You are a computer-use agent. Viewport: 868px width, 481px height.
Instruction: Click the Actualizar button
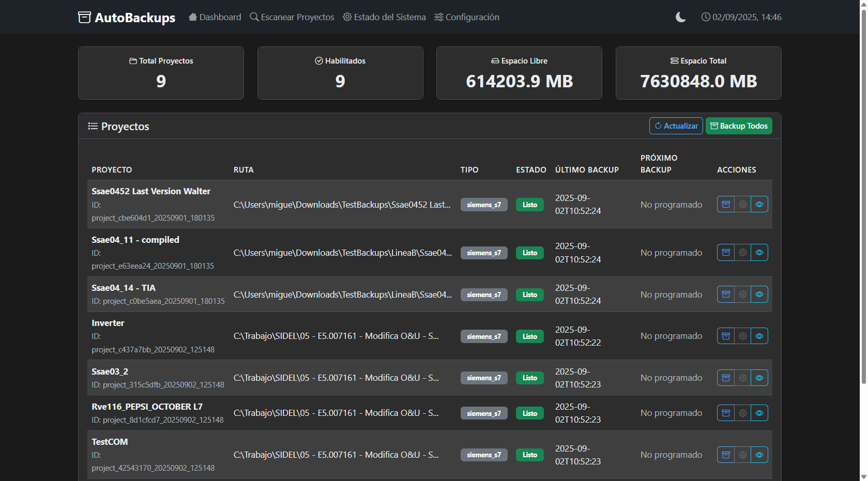click(676, 126)
